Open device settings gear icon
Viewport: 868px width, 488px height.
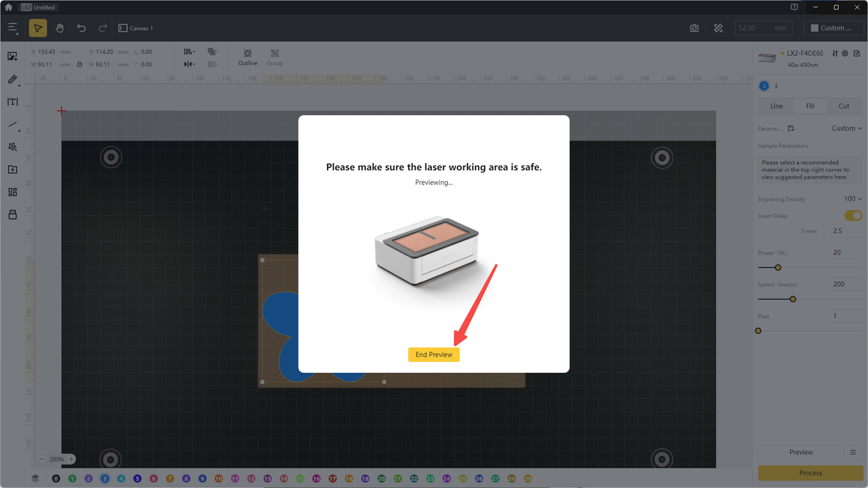[x=845, y=53]
